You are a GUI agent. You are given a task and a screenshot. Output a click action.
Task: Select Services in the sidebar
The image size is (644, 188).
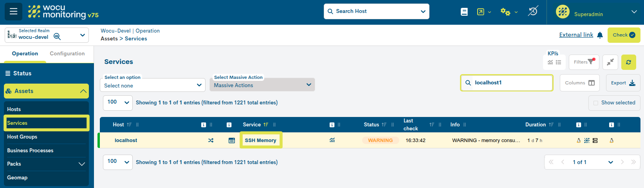46,123
